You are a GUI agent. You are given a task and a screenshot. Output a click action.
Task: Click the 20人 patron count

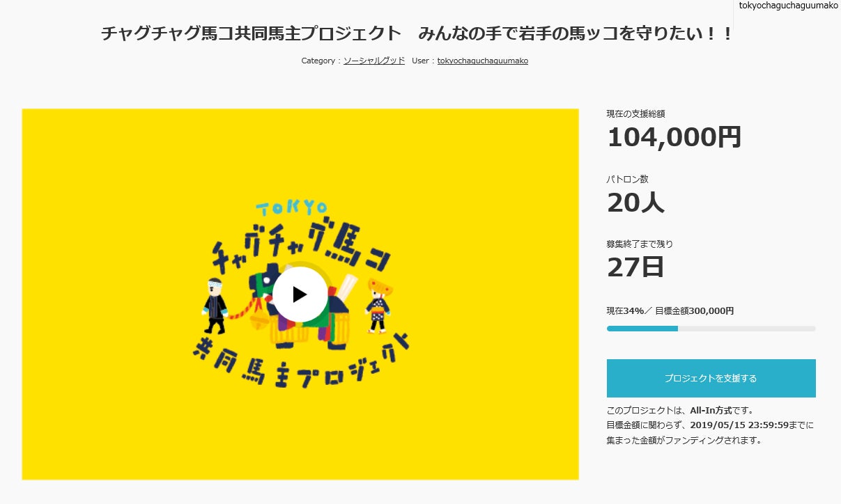pyautogui.click(x=635, y=203)
